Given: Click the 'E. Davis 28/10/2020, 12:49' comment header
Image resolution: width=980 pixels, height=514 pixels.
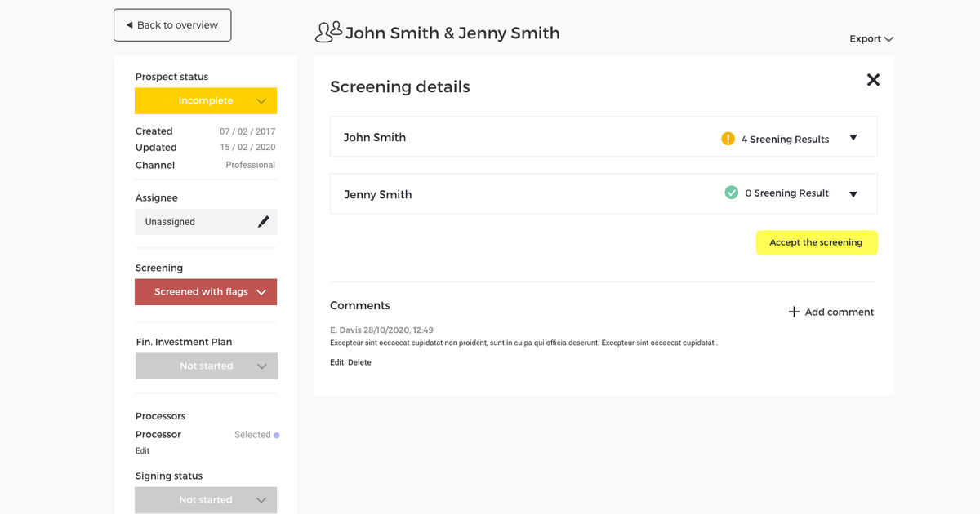Looking at the screenshot, I should tap(381, 330).
